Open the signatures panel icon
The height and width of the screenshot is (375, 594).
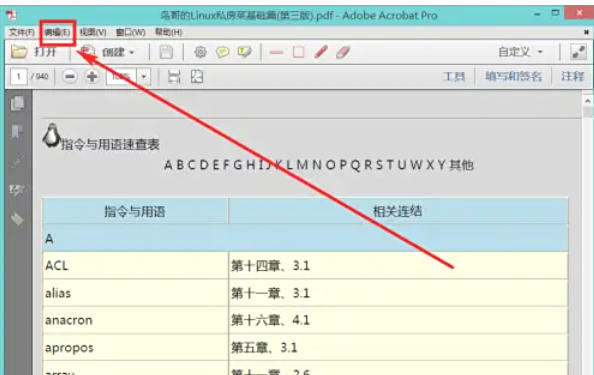(17, 190)
